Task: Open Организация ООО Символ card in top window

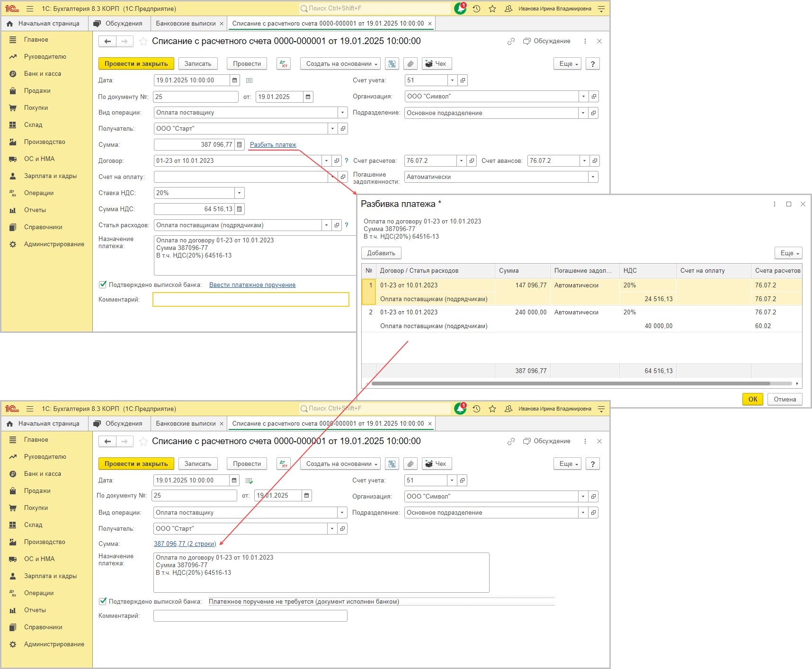Action: coord(594,97)
